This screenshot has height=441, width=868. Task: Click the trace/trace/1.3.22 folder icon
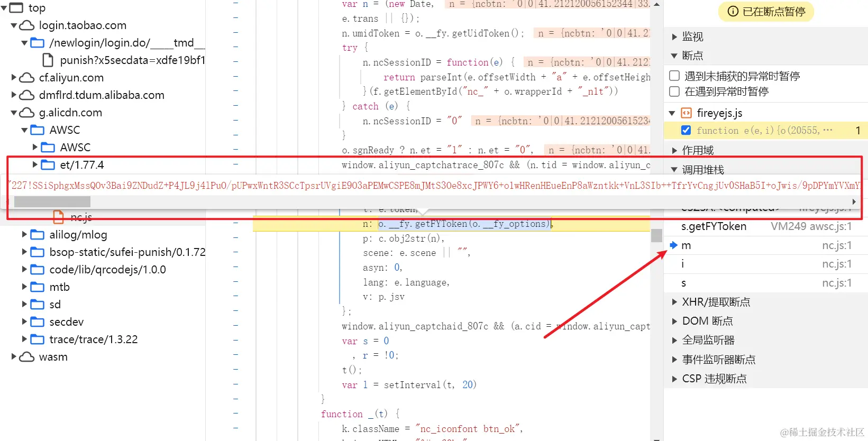(38, 339)
